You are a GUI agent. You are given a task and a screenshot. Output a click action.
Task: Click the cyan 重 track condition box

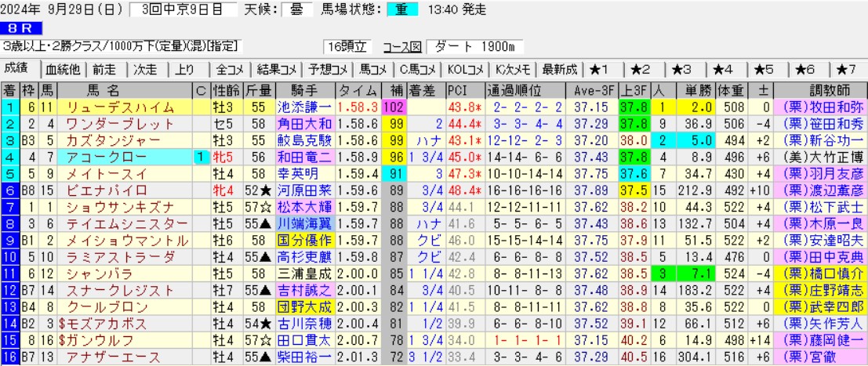[401, 9]
